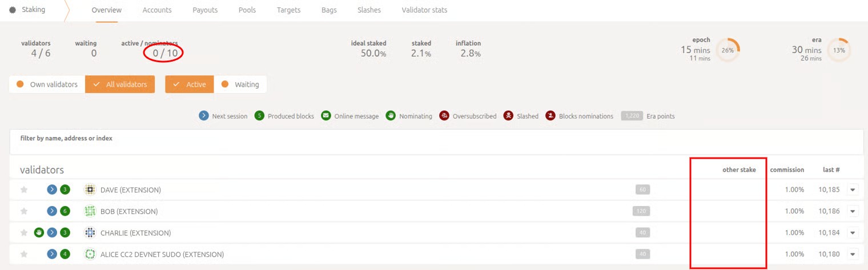The image size is (868, 270).
Task: Switch to Waiting validators
Action: (x=240, y=84)
